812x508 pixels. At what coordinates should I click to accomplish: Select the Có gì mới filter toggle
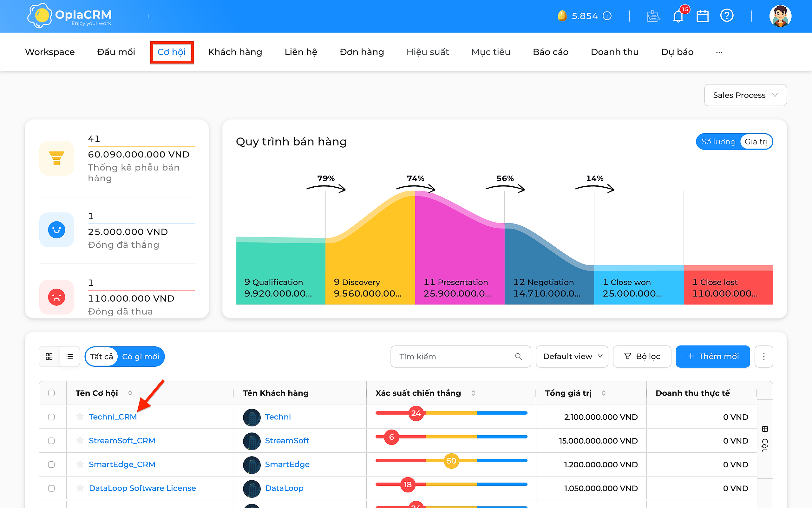point(141,357)
